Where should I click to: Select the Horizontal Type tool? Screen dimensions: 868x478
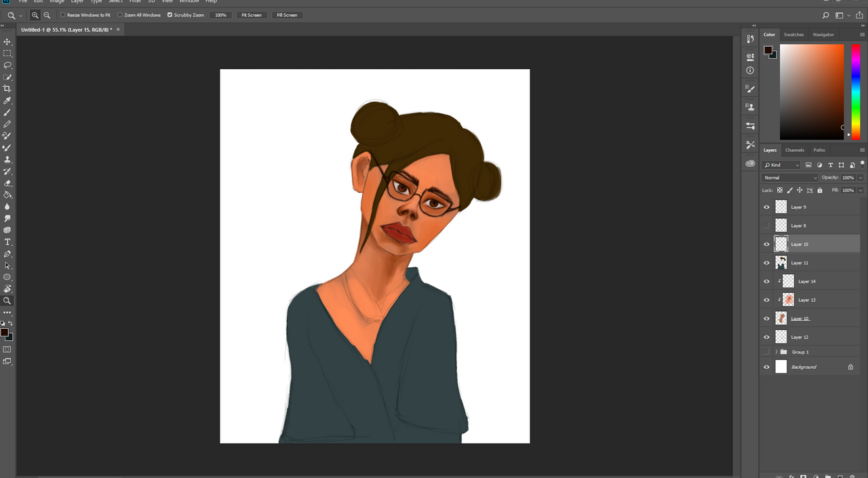[7, 242]
